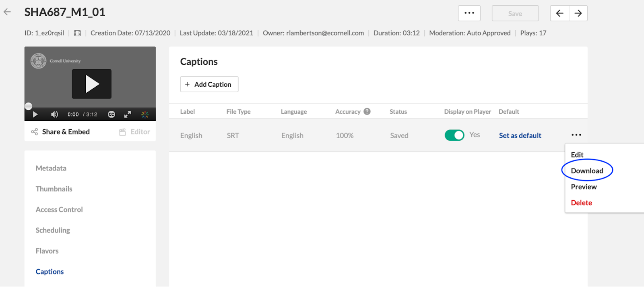This screenshot has height=287, width=644.
Task: Open the English caption row ellipsis menu
Action: 576,135
